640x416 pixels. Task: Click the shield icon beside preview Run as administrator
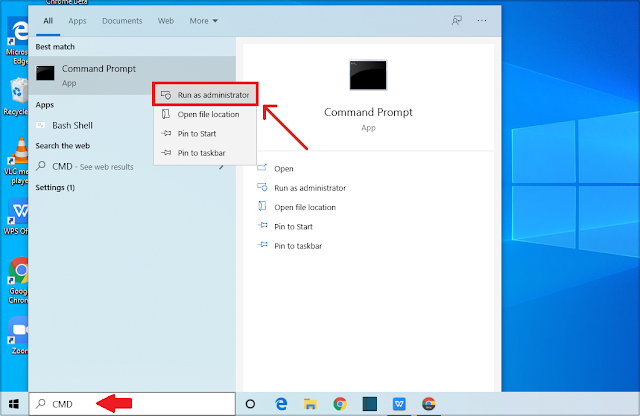click(x=262, y=187)
